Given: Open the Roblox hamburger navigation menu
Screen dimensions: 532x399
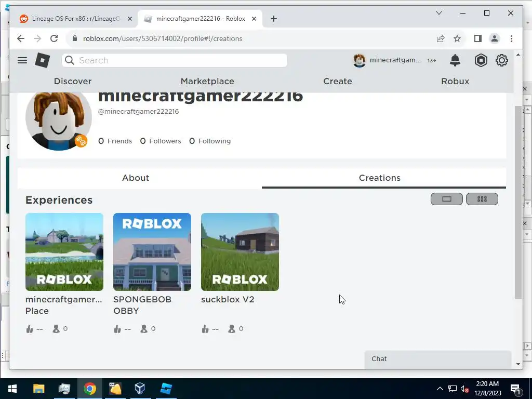Looking at the screenshot, I should pyautogui.click(x=22, y=60).
